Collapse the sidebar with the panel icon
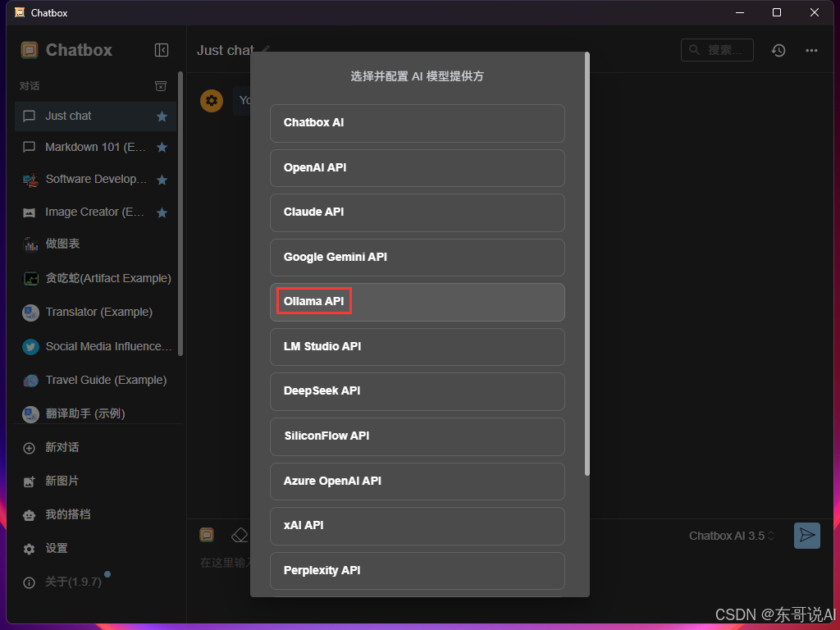The width and height of the screenshot is (840, 630). click(x=162, y=50)
